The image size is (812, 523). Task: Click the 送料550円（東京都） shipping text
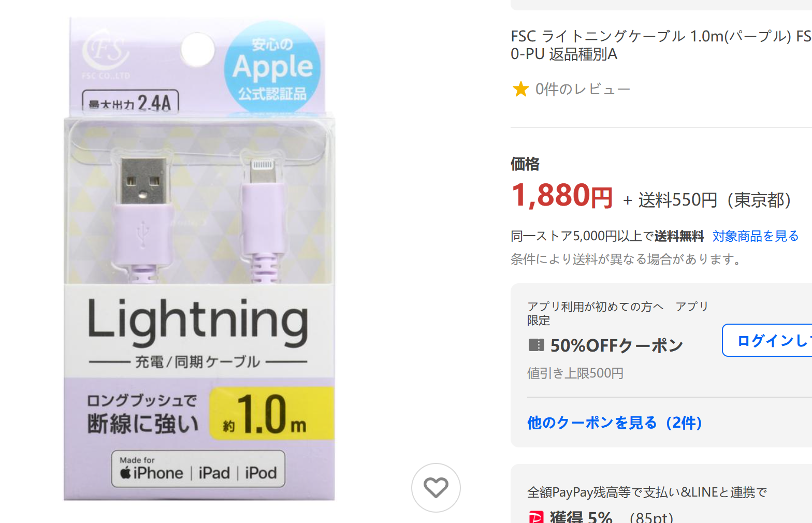pyautogui.click(x=715, y=200)
